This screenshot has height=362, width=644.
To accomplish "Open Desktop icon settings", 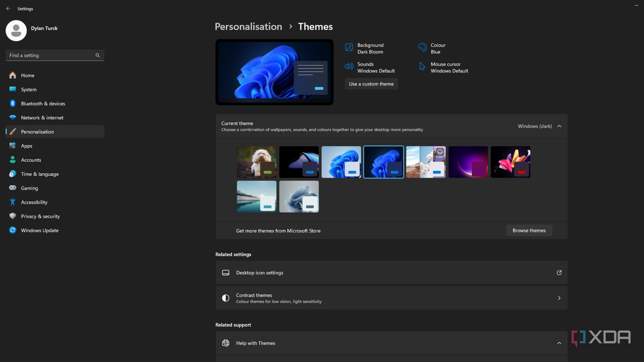I will [392, 273].
